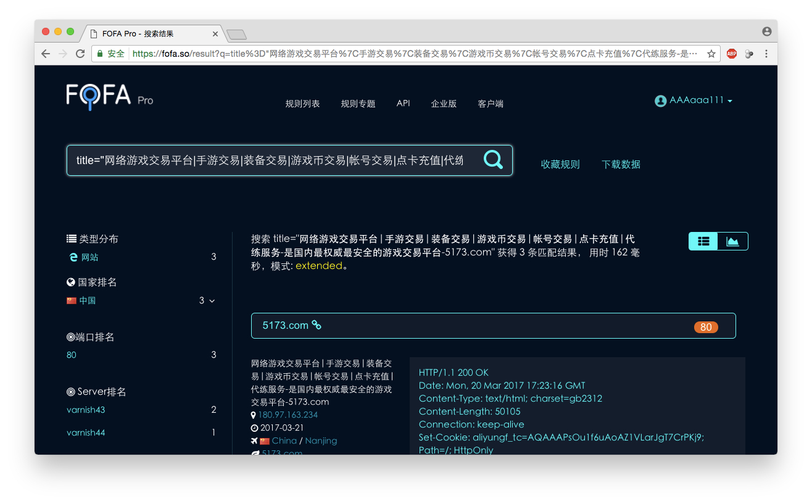Go forward using the browser arrow
The height and width of the screenshot is (504, 812).
[x=62, y=54]
